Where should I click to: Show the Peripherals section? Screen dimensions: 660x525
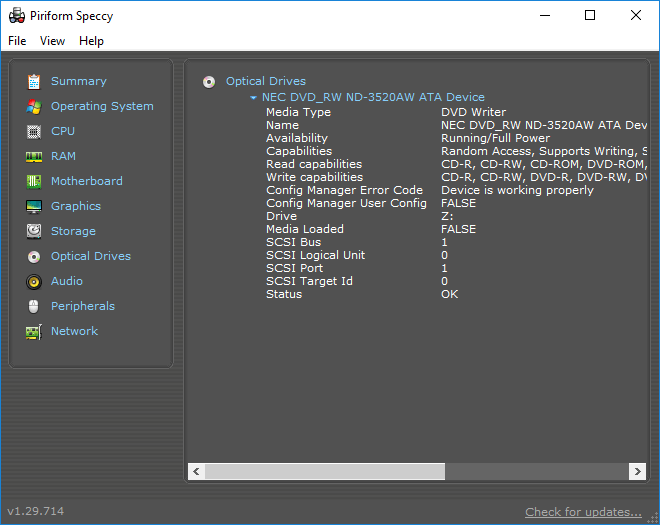point(83,306)
